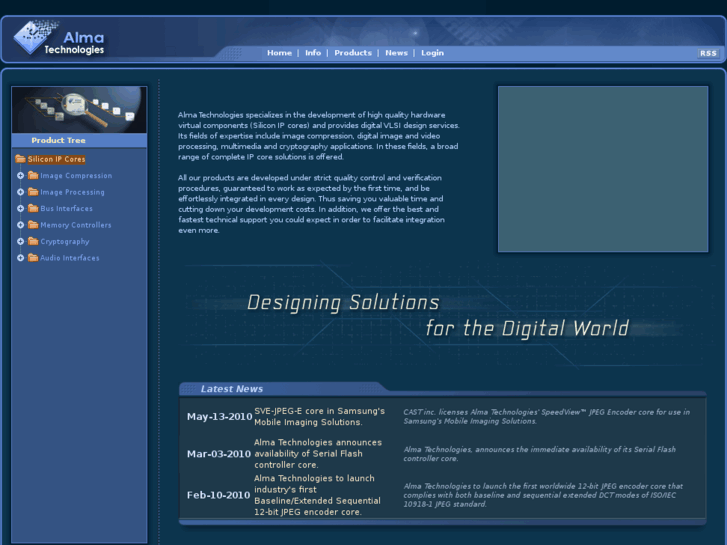
Task: Go to the Home menu item
Action: 279,53
